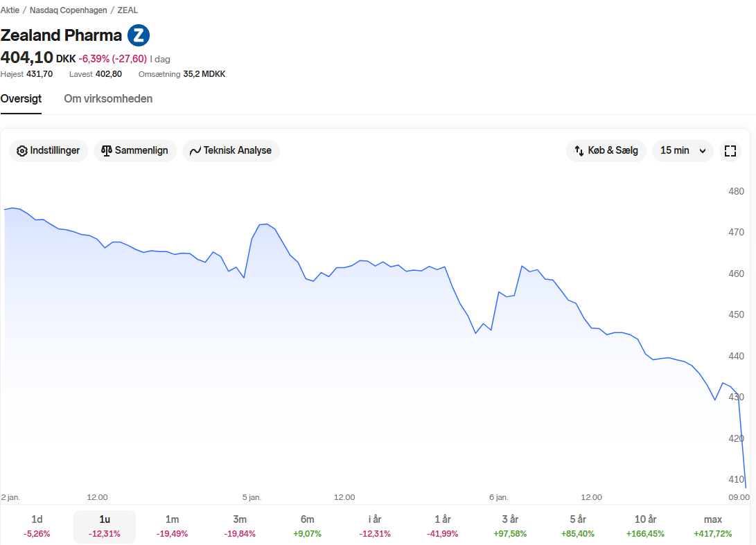Select the 10 år time range

coord(645,526)
